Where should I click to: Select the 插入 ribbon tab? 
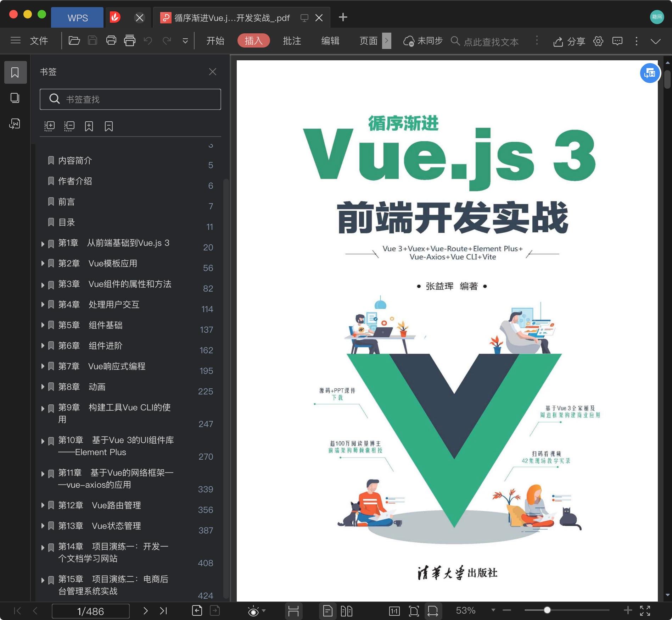[253, 41]
